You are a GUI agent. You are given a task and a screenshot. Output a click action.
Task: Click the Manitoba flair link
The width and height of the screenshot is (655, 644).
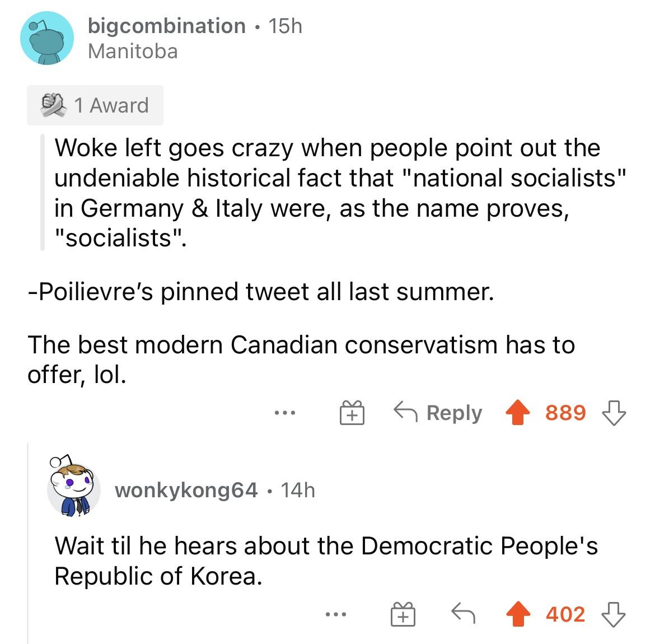coord(133,51)
